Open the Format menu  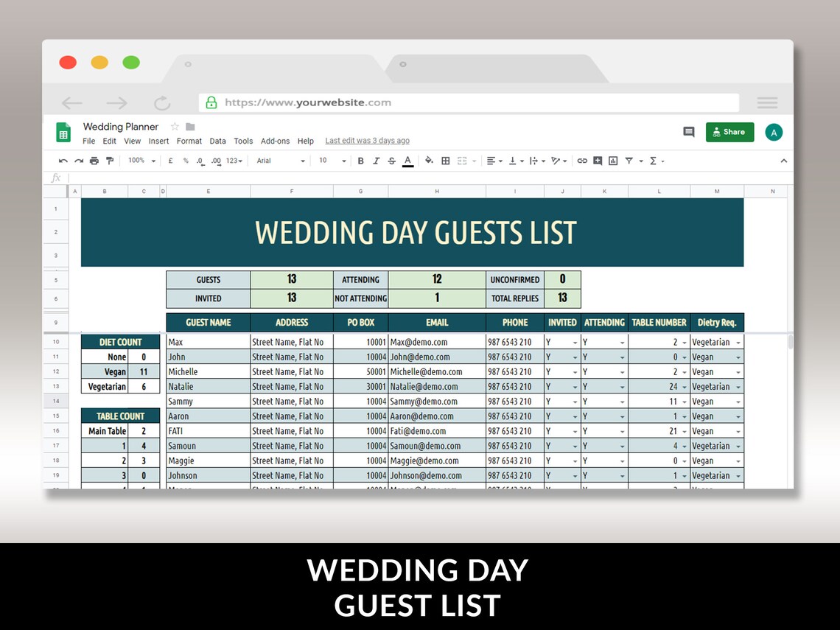189,141
